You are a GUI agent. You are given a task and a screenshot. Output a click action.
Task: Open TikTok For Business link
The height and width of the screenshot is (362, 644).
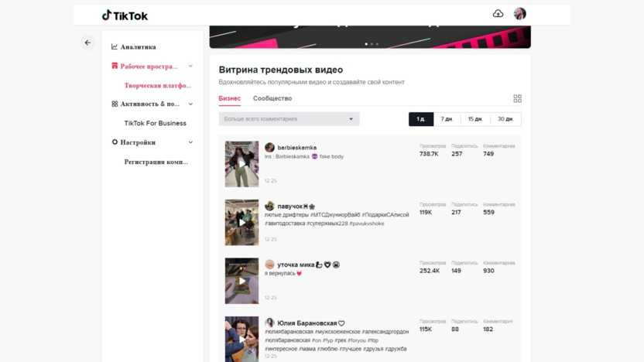coord(156,123)
